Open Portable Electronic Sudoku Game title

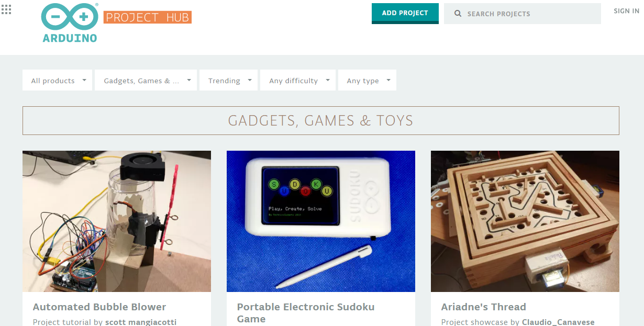(306, 313)
